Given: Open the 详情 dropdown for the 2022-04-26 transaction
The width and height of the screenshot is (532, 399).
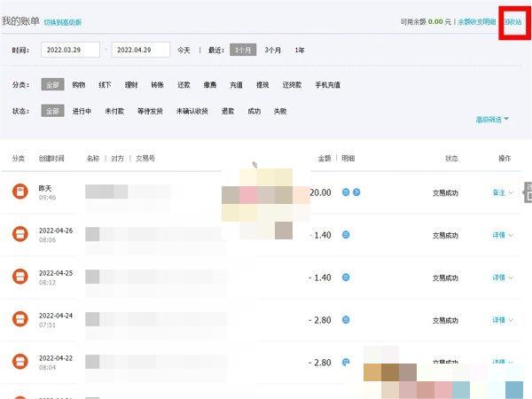Looking at the screenshot, I should (502, 235).
